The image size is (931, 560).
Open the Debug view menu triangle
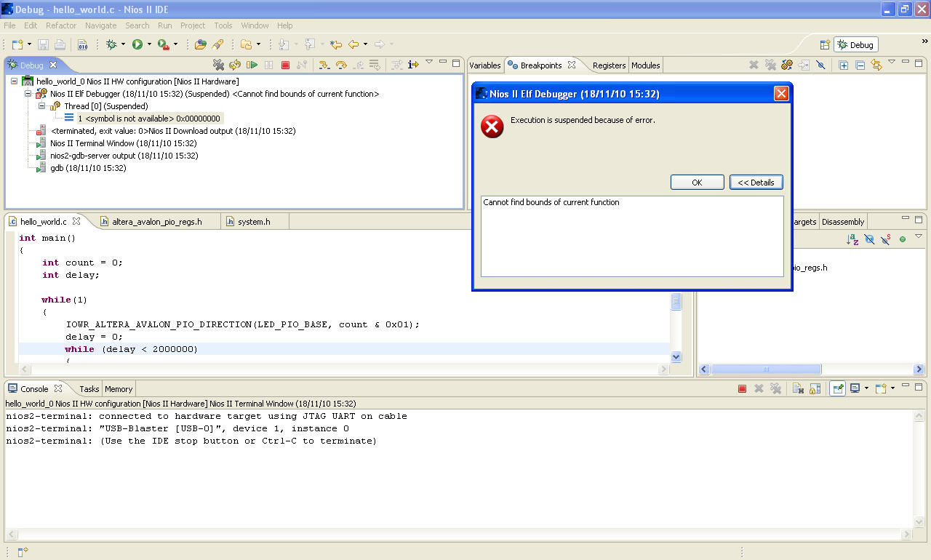click(x=429, y=62)
